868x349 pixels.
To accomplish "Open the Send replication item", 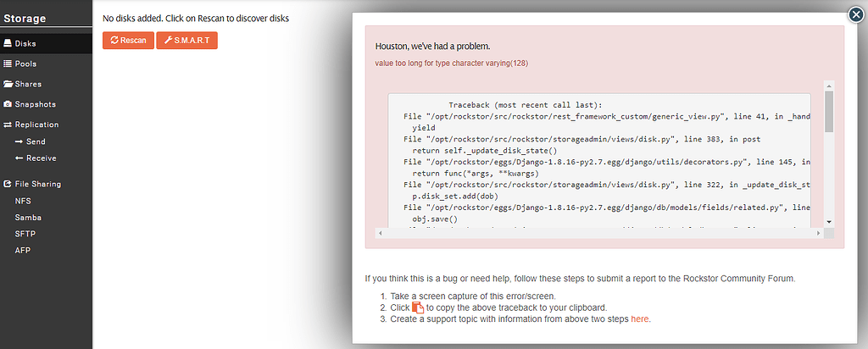I will pos(31,141).
